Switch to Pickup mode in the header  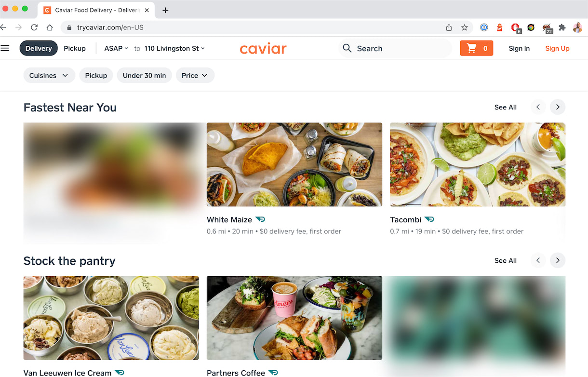75,48
